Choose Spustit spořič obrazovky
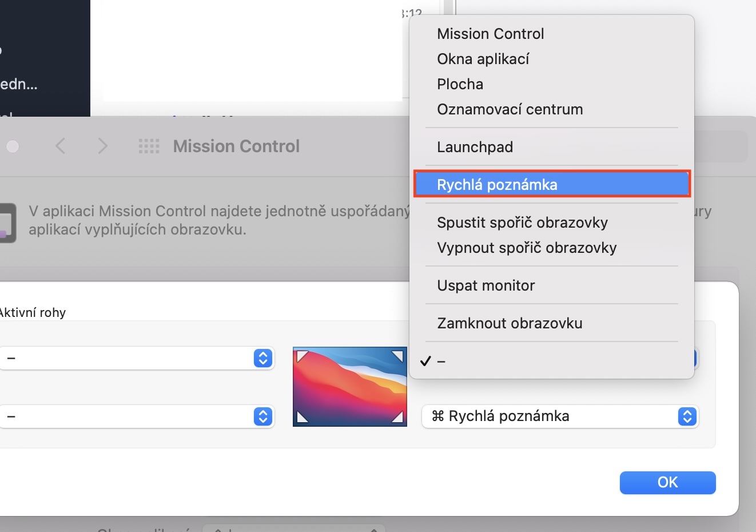The height and width of the screenshot is (532, 756). pos(522,223)
